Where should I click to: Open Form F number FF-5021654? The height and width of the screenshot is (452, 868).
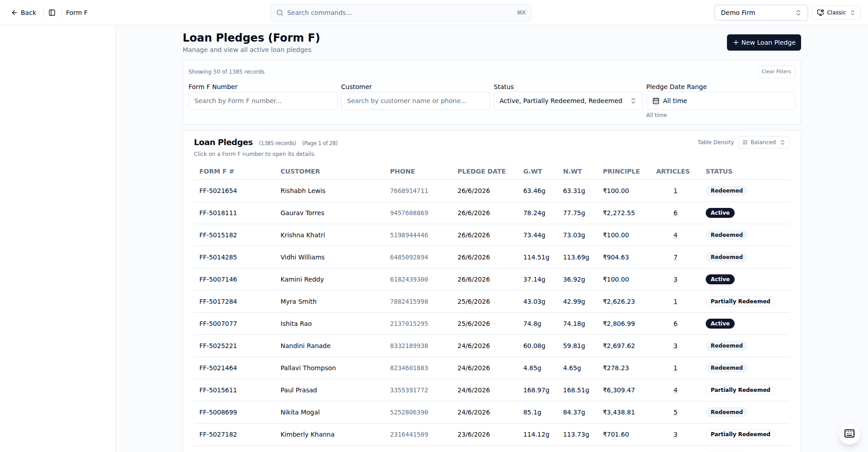click(218, 191)
